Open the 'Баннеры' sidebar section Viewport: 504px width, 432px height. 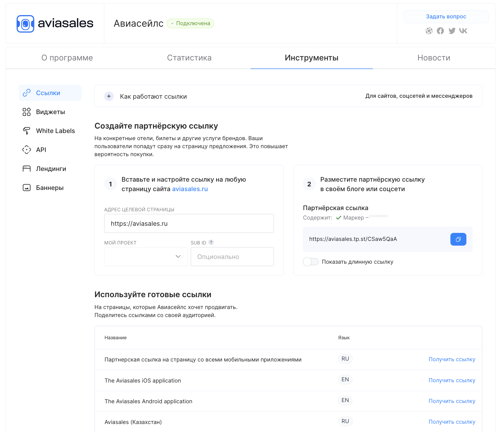(50, 188)
